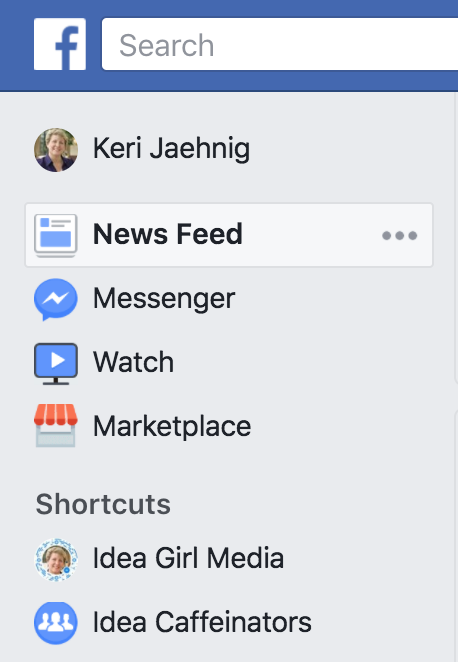Open the Idea Caffeinators group shortcut
Image resolution: width=458 pixels, height=662 pixels.
click(202, 622)
